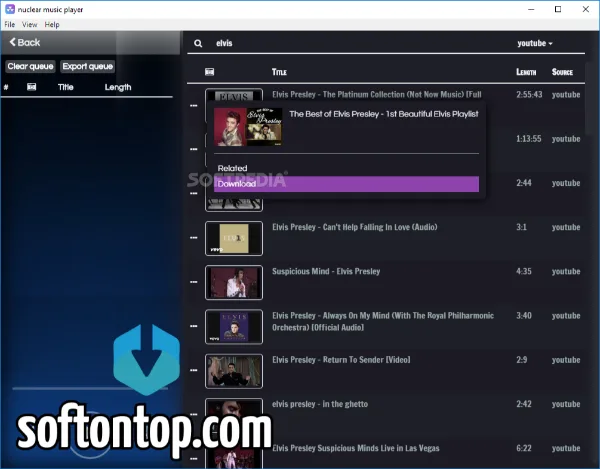Click the 1:13:55 length value
The height and width of the screenshot is (469, 600).
click(528, 138)
